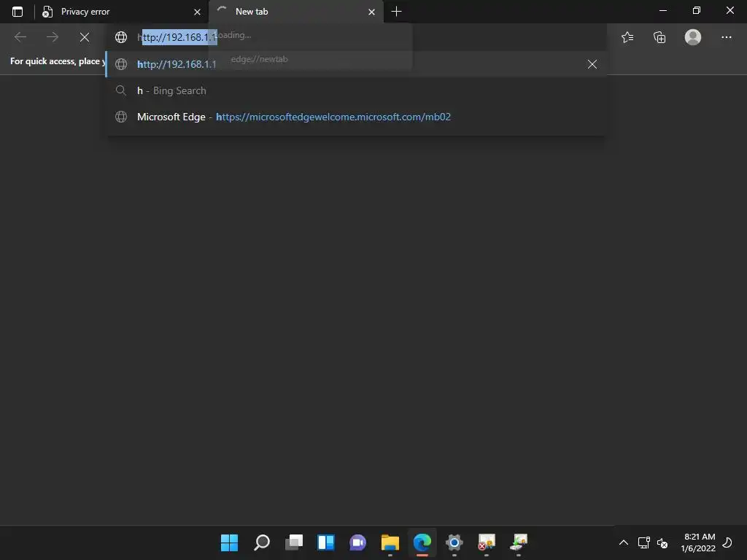This screenshot has height=560, width=747.
Task: Open the focus assist moon icon
Action: tap(727, 542)
